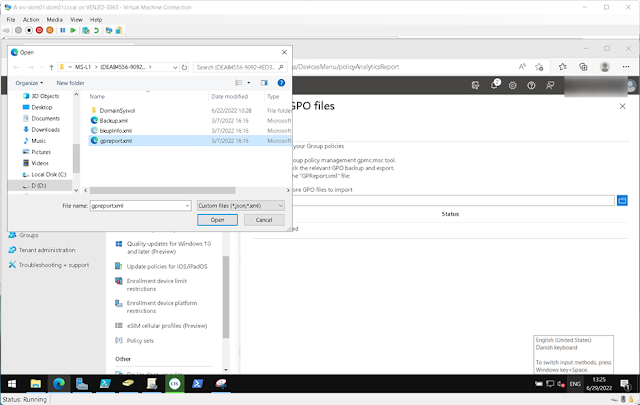Image resolution: width=640 pixels, height=405 pixels.
Task: Change view layout icon in Open dialog
Action: [x=239, y=83]
